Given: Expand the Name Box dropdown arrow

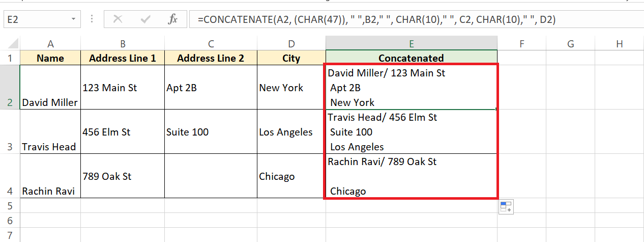Looking at the screenshot, I should click(x=74, y=19).
